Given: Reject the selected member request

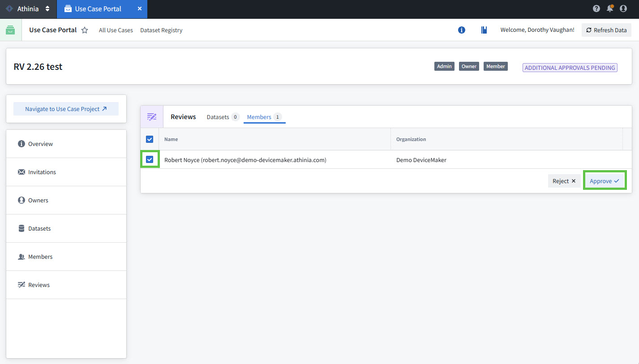Looking at the screenshot, I should [x=564, y=181].
